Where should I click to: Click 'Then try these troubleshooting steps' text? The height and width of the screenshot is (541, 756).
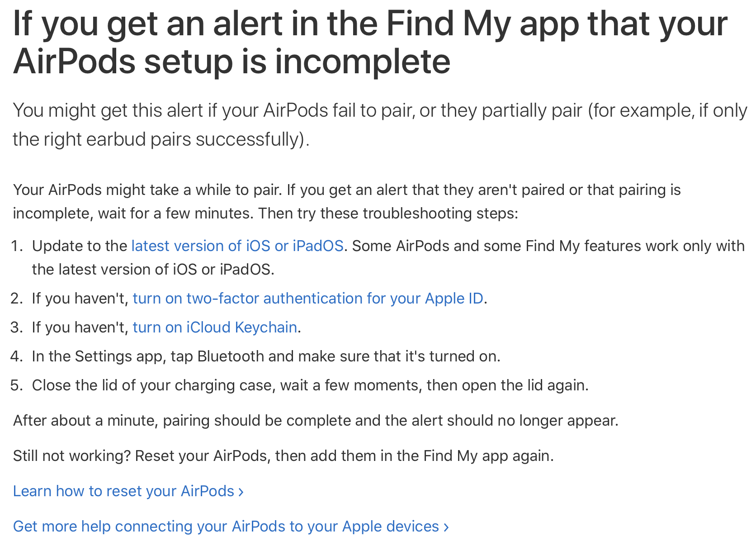[x=387, y=214]
